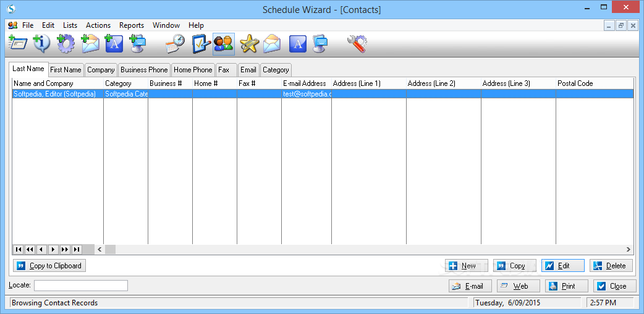Click the 'Browsing Contact Records' status text
This screenshot has height=314, width=644.
tap(54, 303)
